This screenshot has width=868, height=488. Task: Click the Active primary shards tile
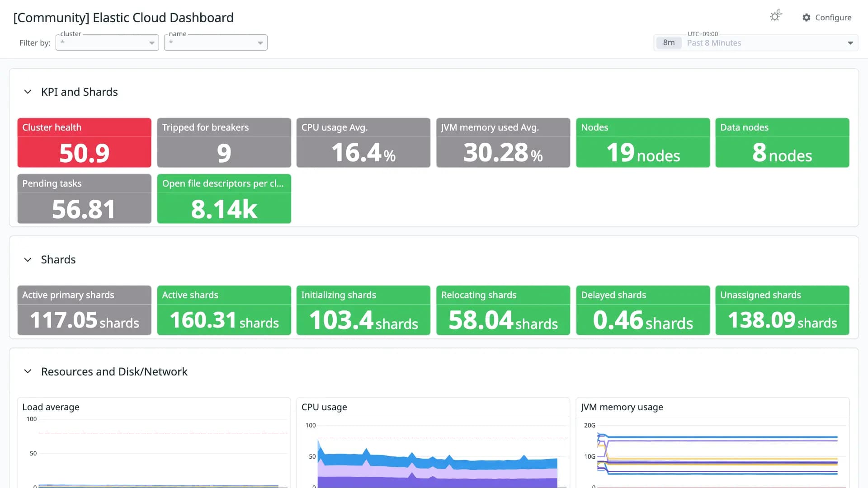pos(84,310)
